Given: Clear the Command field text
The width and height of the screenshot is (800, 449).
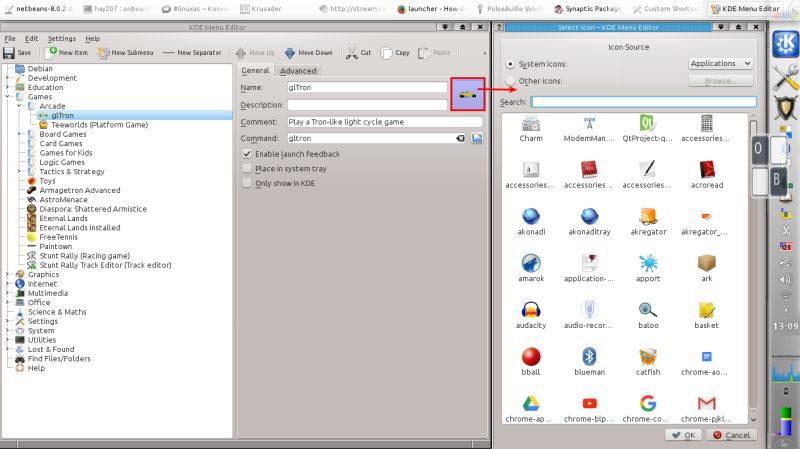Looking at the screenshot, I should [460, 138].
